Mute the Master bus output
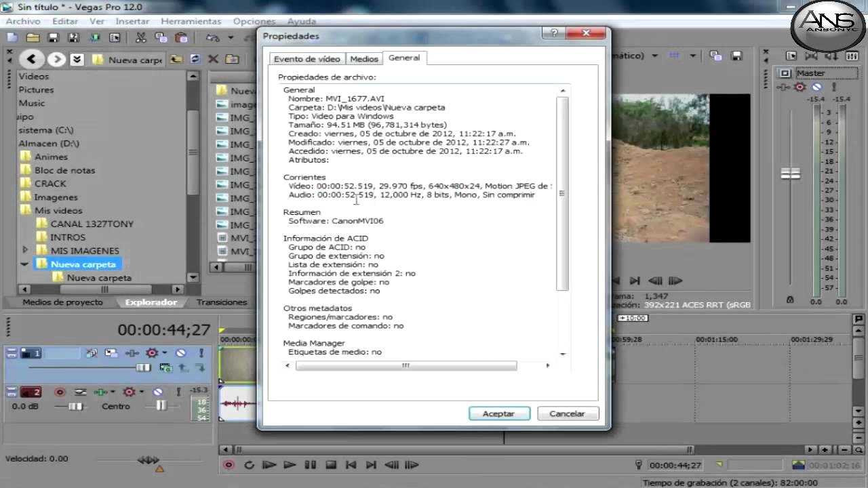 point(817,87)
